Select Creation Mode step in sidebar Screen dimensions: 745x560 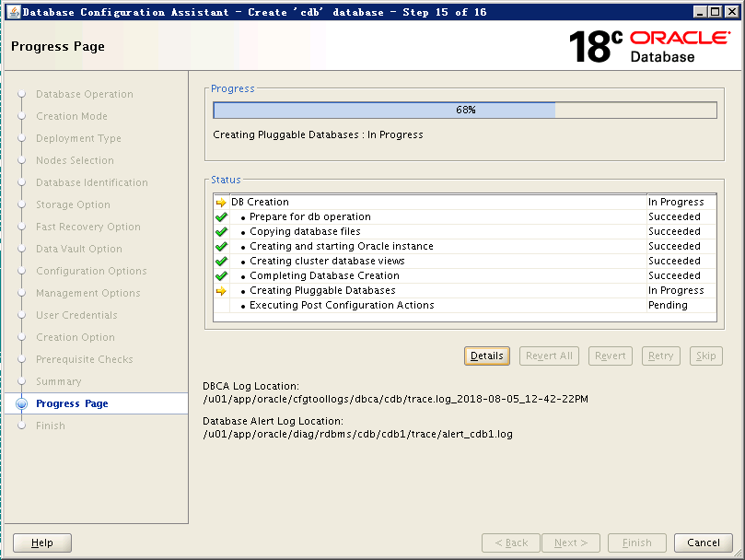pos(72,116)
